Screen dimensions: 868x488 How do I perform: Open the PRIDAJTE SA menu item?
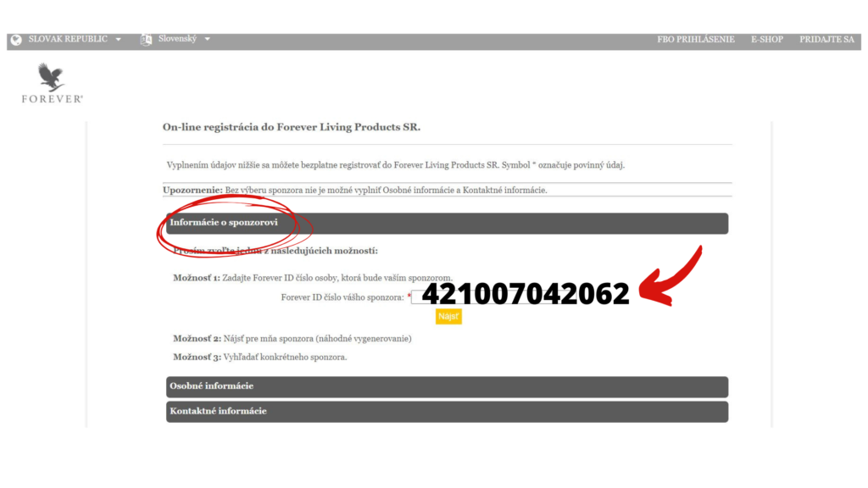(826, 40)
